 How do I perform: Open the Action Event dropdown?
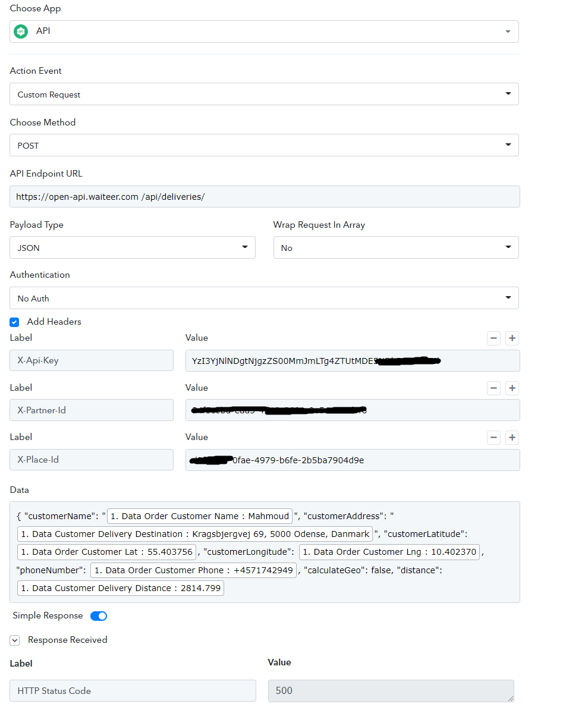[265, 94]
